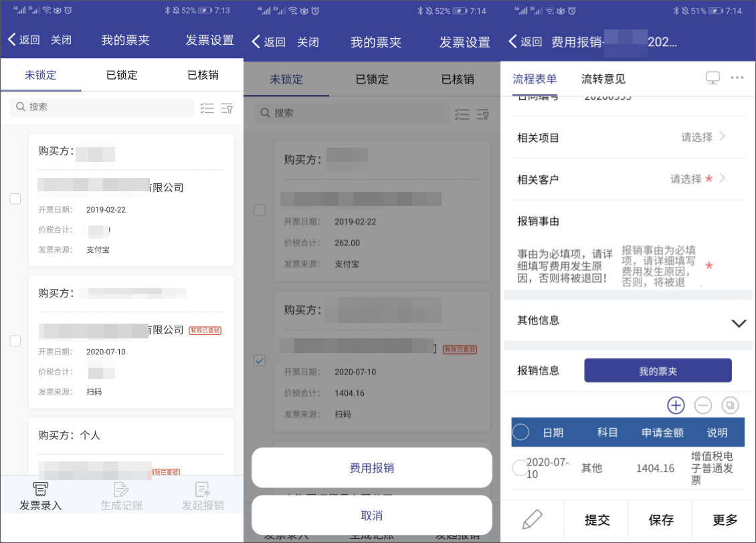Tap the plus icon to add expense row

coord(676,405)
